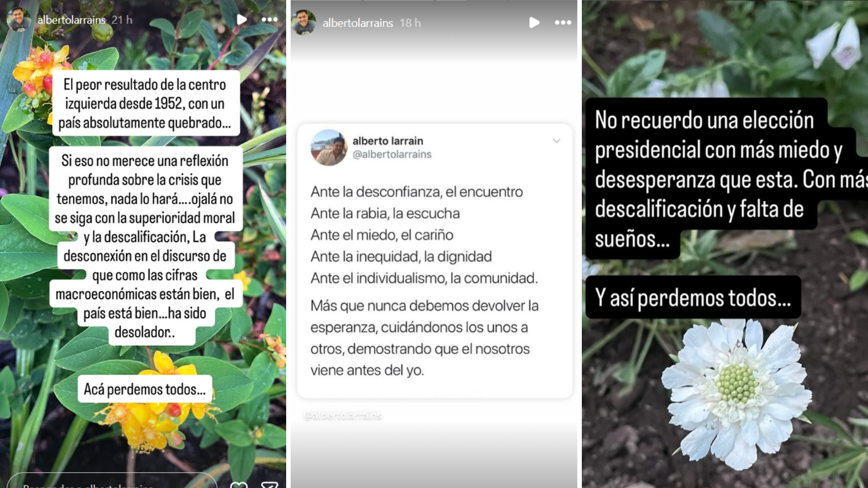Click the @albertolarrains handle in the tweet

click(392, 155)
